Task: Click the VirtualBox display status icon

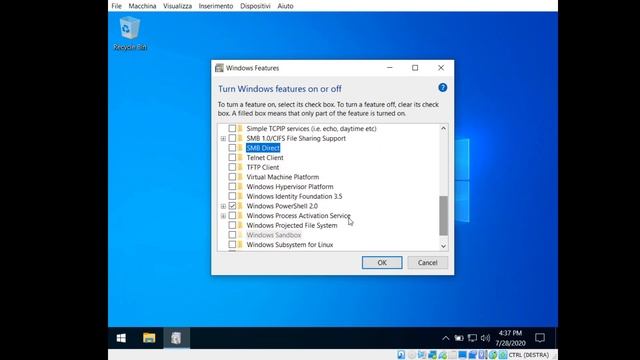Action: 462,355
